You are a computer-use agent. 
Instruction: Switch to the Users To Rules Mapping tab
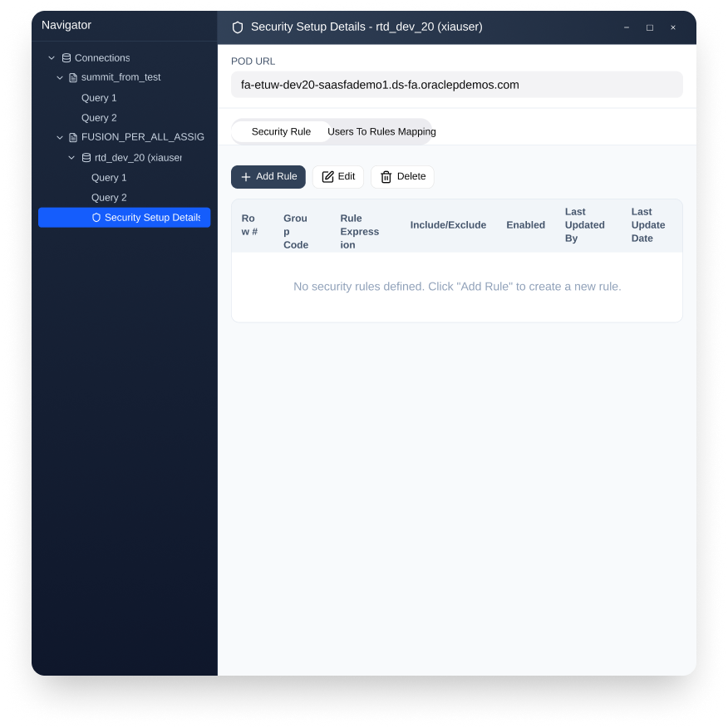pyautogui.click(x=381, y=131)
